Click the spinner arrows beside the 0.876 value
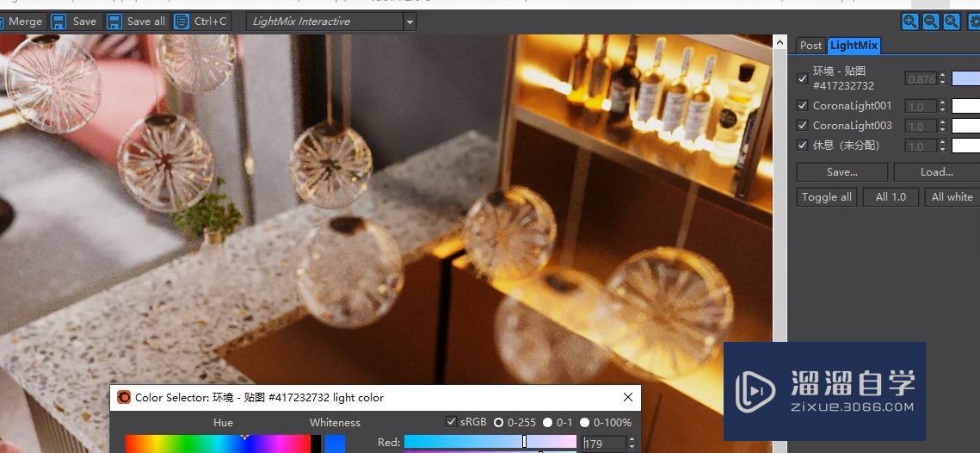 (942, 79)
